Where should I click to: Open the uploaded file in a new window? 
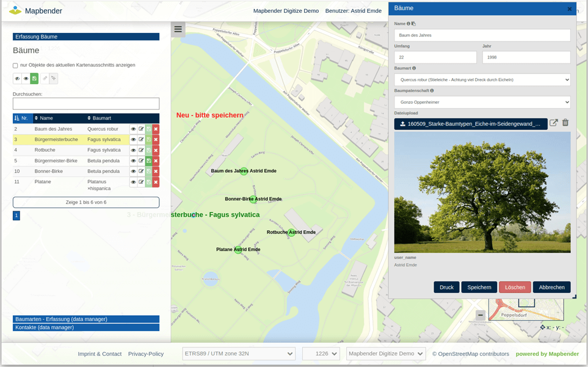554,123
